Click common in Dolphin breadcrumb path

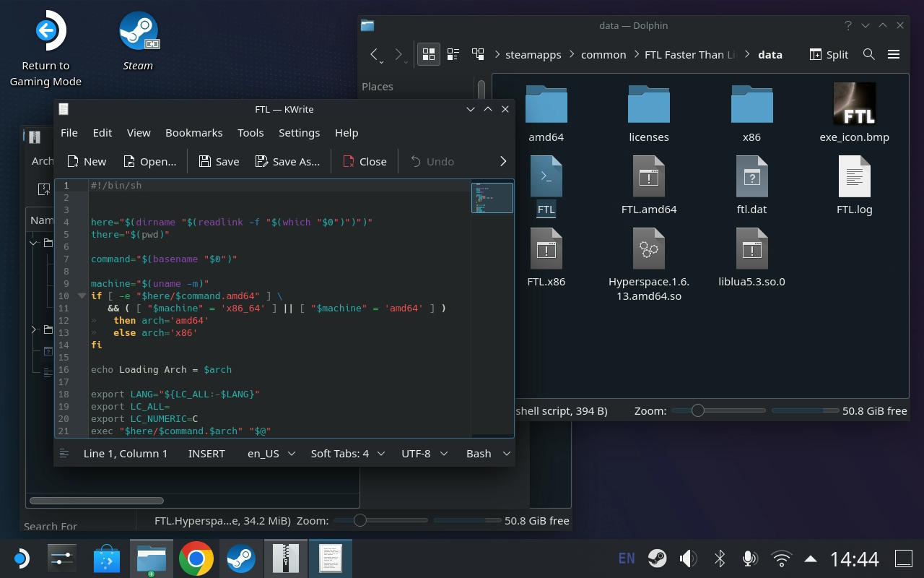603,54
